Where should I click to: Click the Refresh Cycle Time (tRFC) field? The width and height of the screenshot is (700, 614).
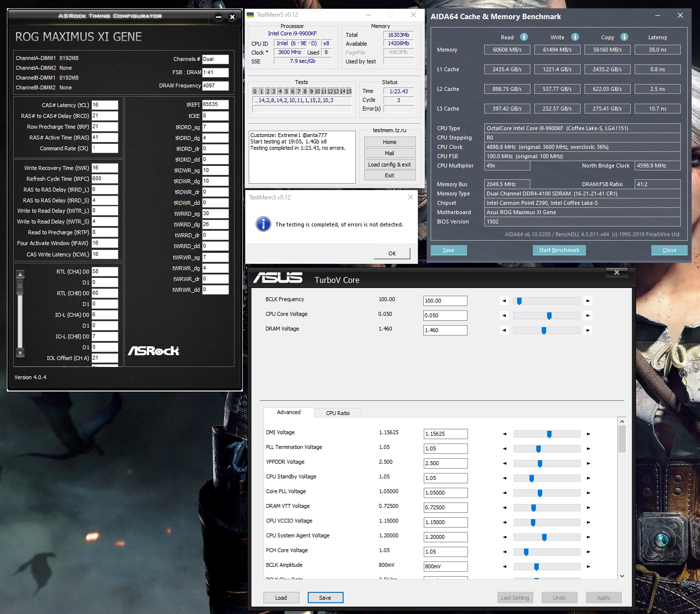tap(105, 179)
